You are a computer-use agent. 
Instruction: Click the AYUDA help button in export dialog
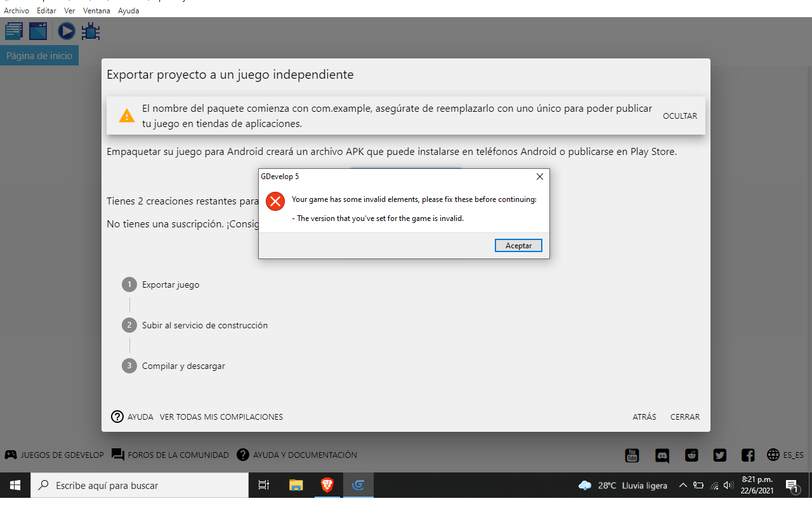[132, 417]
